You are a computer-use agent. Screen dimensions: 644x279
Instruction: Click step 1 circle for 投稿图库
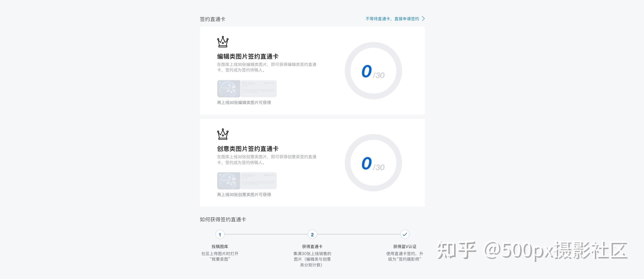click(220, 235)
